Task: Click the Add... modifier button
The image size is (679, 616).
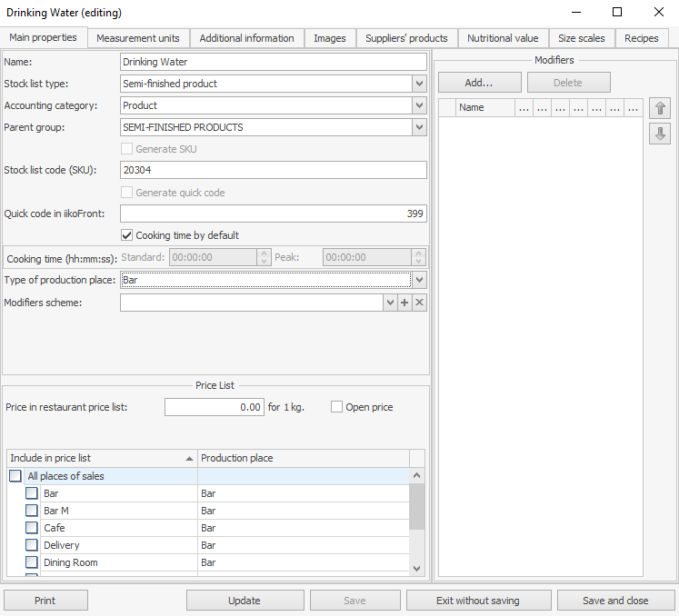Action: [x=479, y=83]
